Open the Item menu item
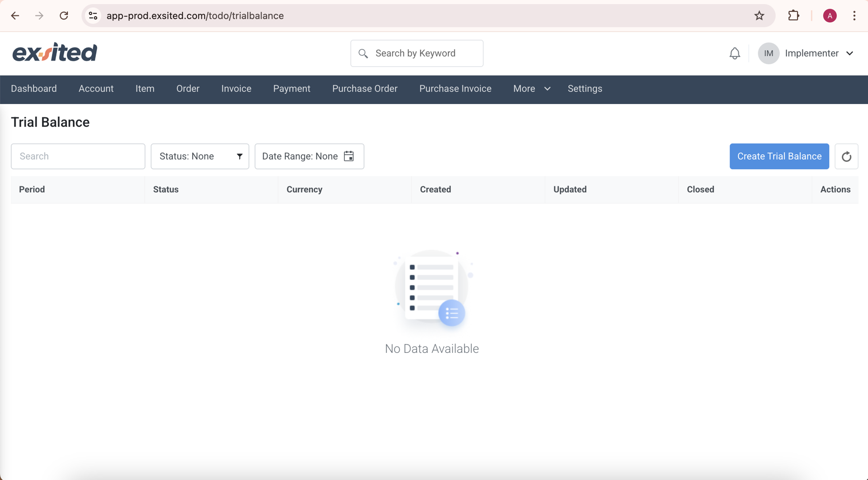868x480 pixels. point(145,89)
